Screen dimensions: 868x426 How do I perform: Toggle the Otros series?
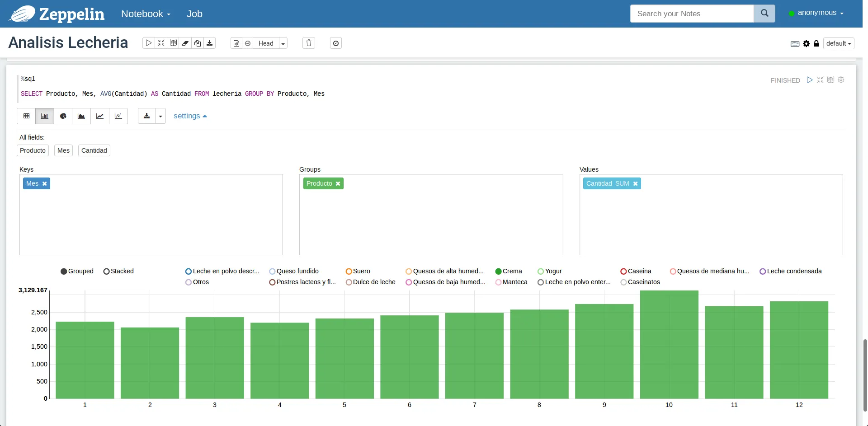tap(198, 282)
